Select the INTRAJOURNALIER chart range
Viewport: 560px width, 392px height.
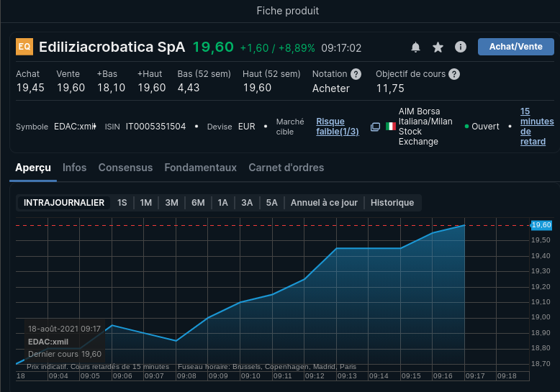(64, 203)
